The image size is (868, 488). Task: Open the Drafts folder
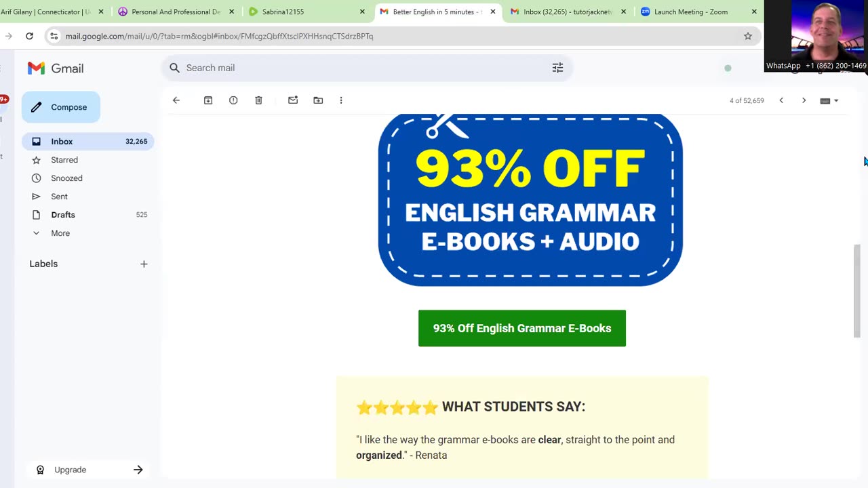(63, 215)
